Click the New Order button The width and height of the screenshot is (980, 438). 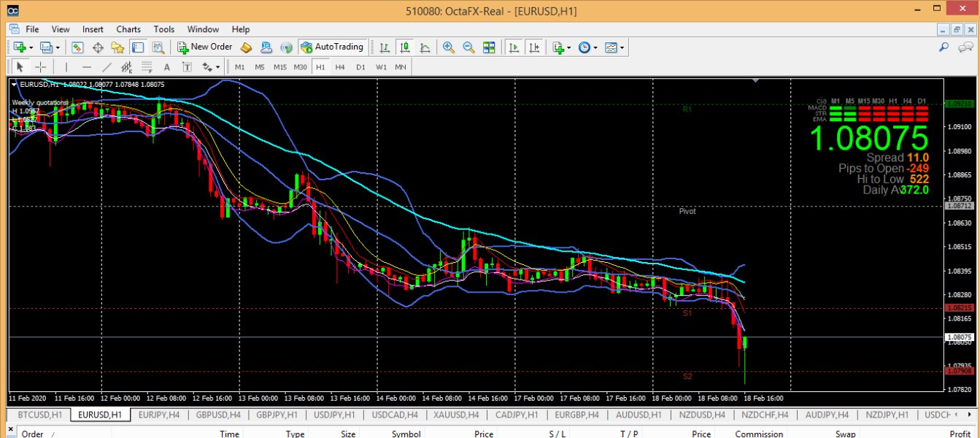(x=205, y=47)
